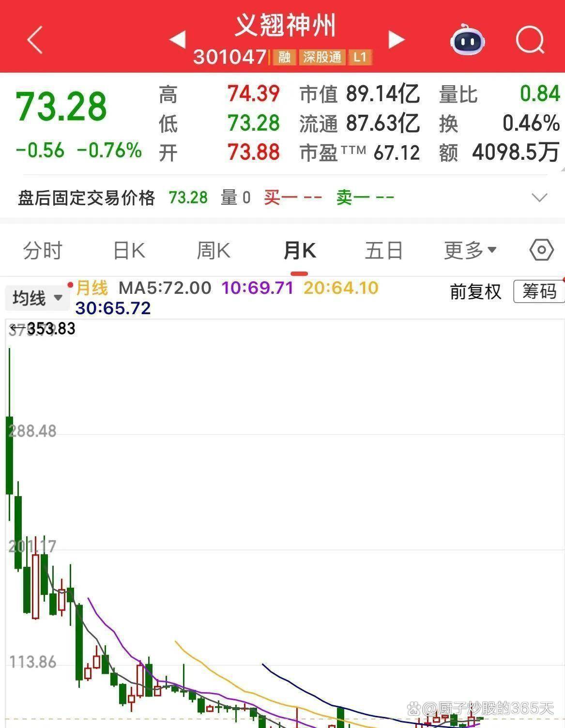This screenshot has height=728, width=565.
Task: Go to next stock with right triangle
Action: click(x=397, y=39)
